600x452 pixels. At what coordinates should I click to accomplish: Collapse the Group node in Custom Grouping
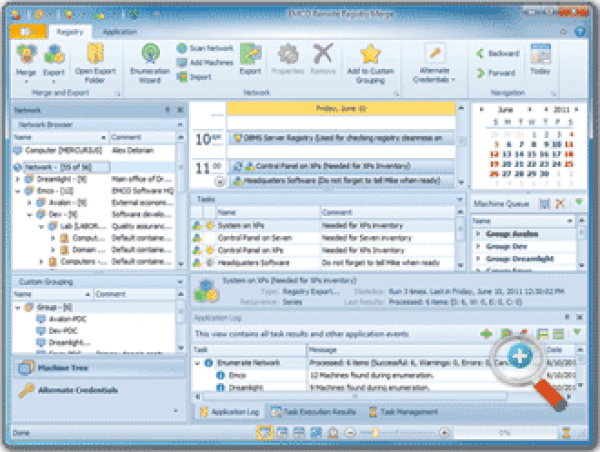click(18, 307)
